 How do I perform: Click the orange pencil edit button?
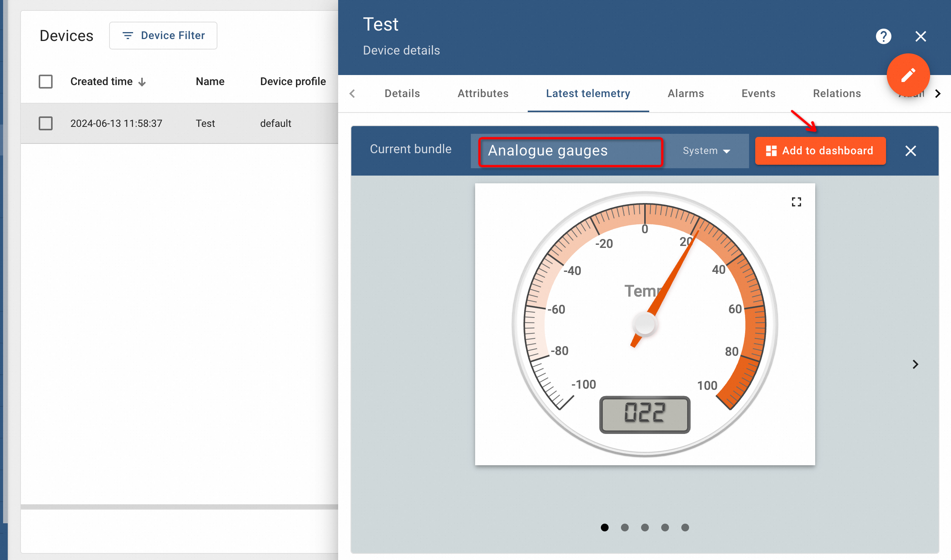[908, 75]
